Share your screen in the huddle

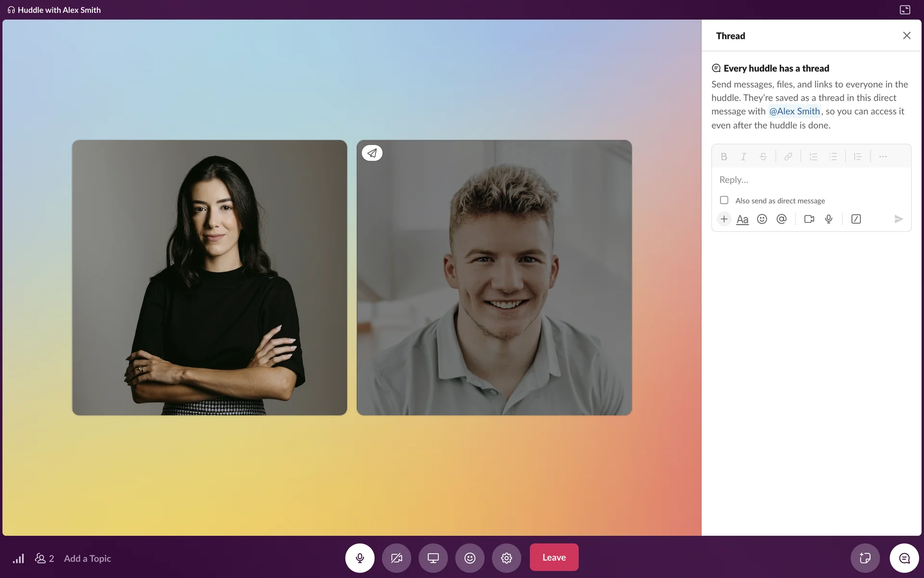433,558
